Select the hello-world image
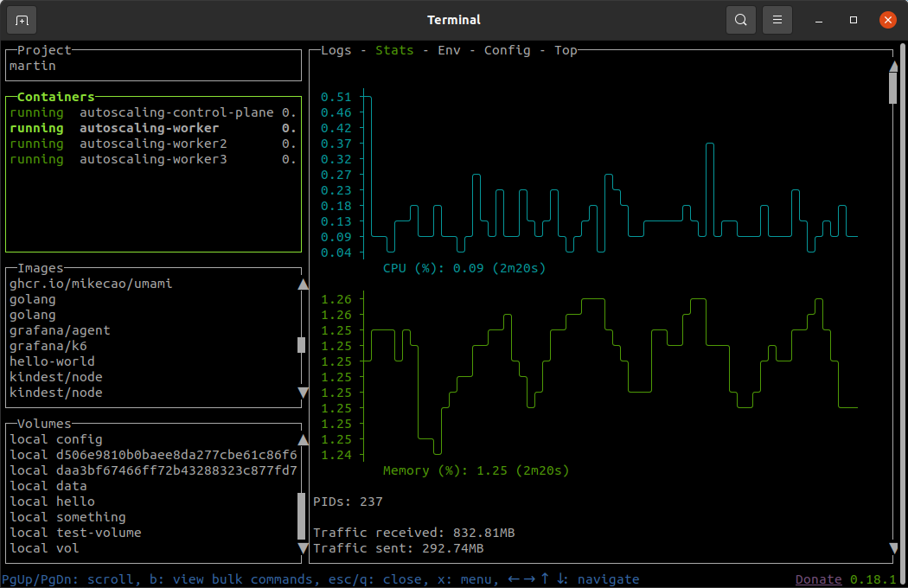Viewport: 908px width, 588px height. (x=52, y=361)
